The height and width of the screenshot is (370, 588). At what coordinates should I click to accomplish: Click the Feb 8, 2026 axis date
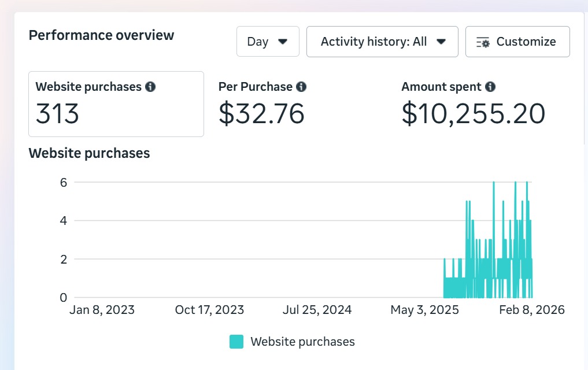pyautogui.click(x=532, y=310)
